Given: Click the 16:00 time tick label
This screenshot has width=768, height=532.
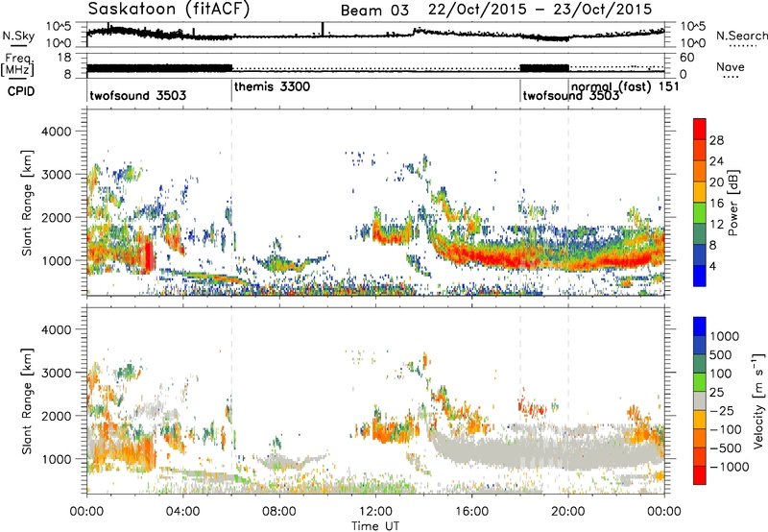Looking at the screenshot, I should coord(471,512).
